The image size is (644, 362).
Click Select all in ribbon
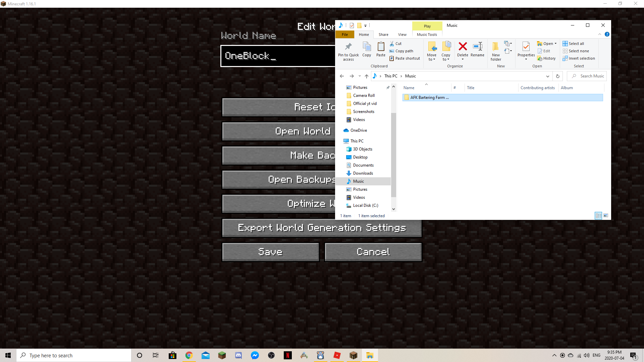tap(576, 44)
